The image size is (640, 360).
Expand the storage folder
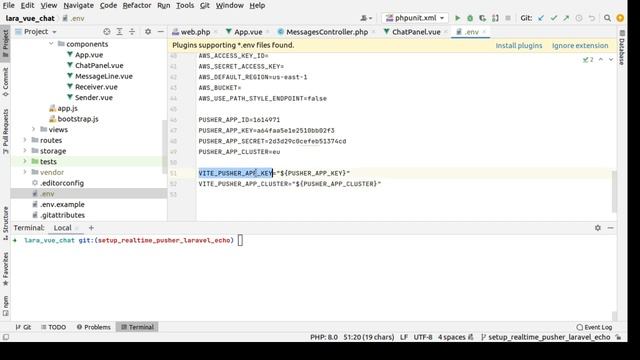(x=25, y=151)
